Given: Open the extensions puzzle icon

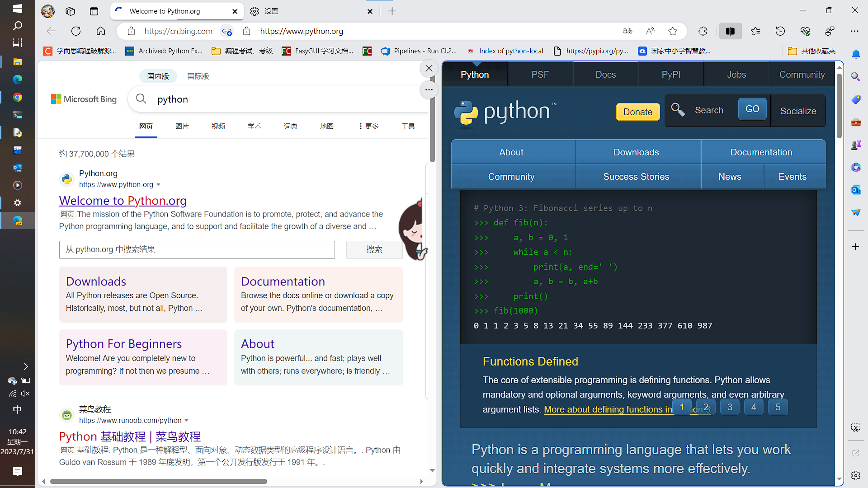Looking at the screenshot, I should [x=703, y=31].
